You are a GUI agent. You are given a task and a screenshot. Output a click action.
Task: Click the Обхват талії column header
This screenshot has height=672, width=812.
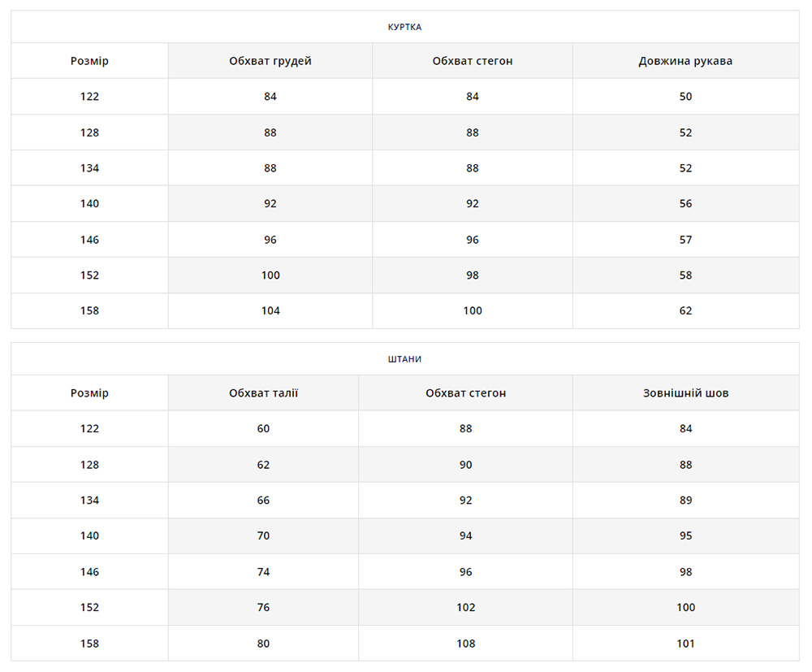coord(263,393)
